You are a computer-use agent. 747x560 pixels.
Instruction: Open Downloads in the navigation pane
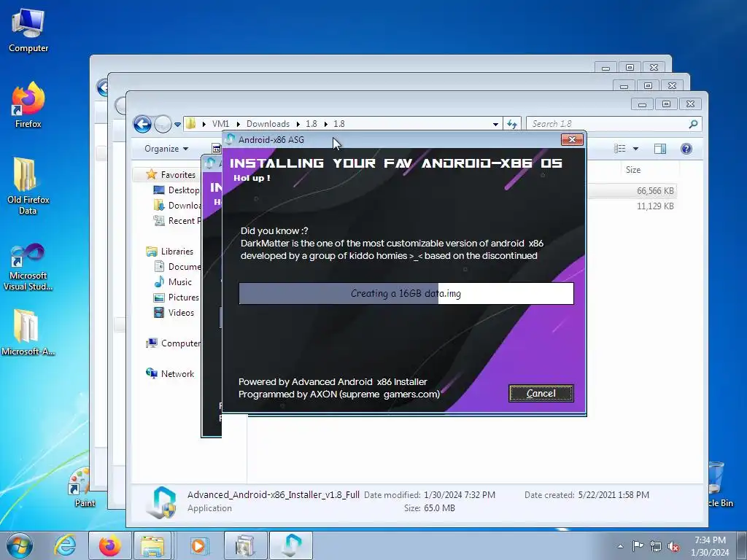pyautogui.click(x=184, y=205)
